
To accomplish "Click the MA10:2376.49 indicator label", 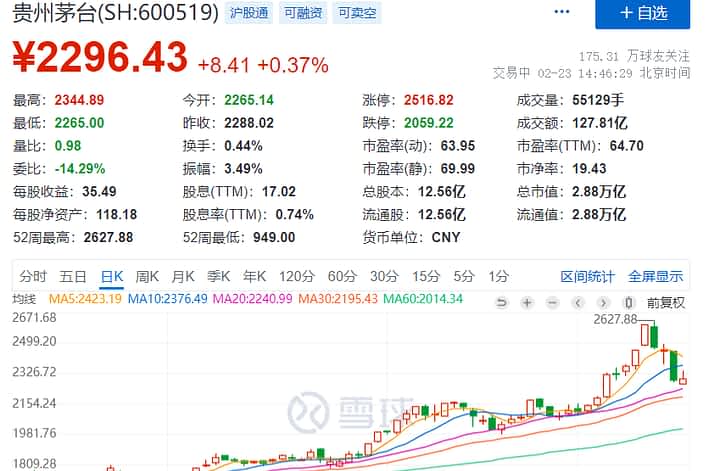I will (x=168, y=299).
